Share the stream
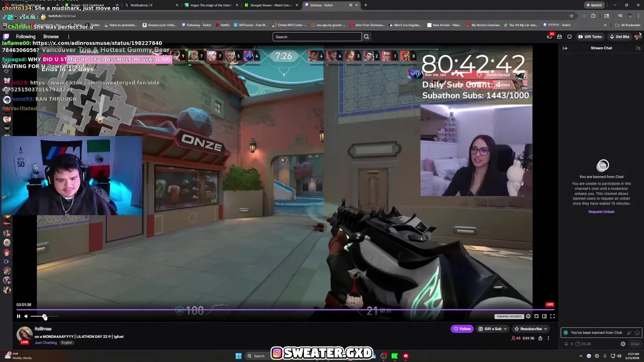644x362 pixels. 540,338
